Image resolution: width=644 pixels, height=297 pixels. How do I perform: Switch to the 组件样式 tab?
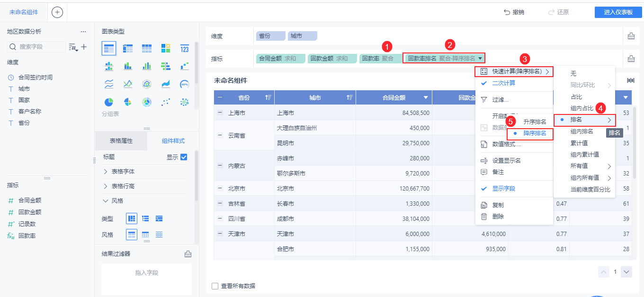tap(173, 140)
